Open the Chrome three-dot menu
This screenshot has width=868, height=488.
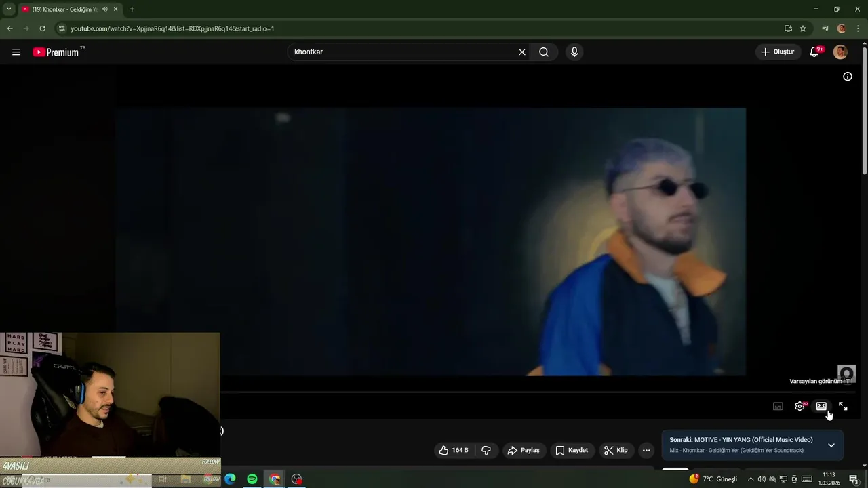tap(858, 28)
